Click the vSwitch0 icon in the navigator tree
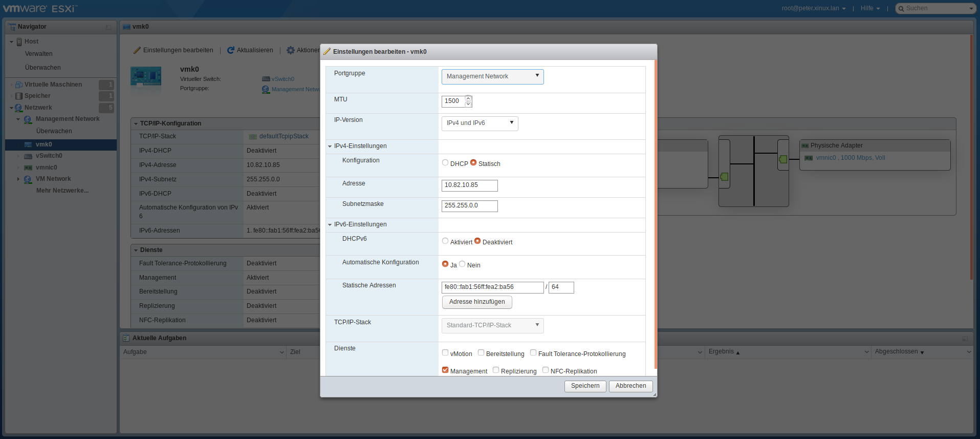 coord(28,156)
